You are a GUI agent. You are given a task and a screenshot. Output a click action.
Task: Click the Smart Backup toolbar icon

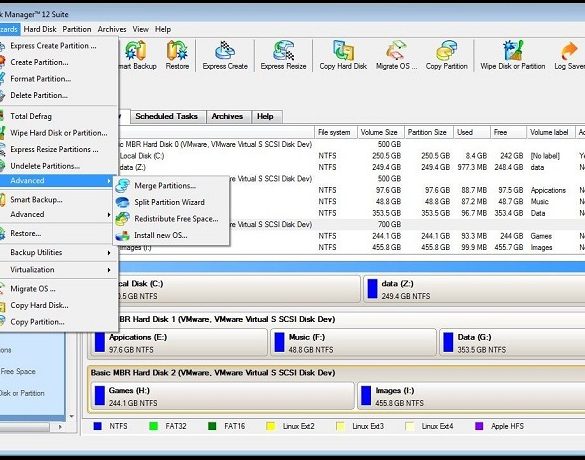pos(135,50)
